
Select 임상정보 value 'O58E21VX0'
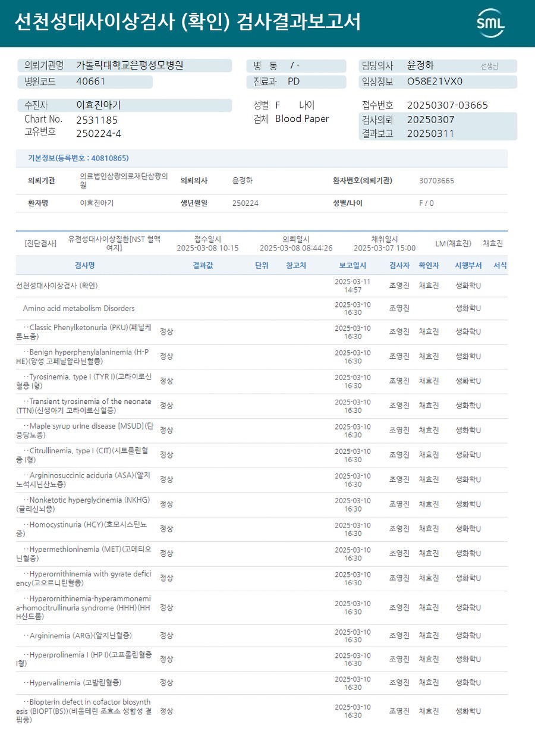tap(435, 81)
